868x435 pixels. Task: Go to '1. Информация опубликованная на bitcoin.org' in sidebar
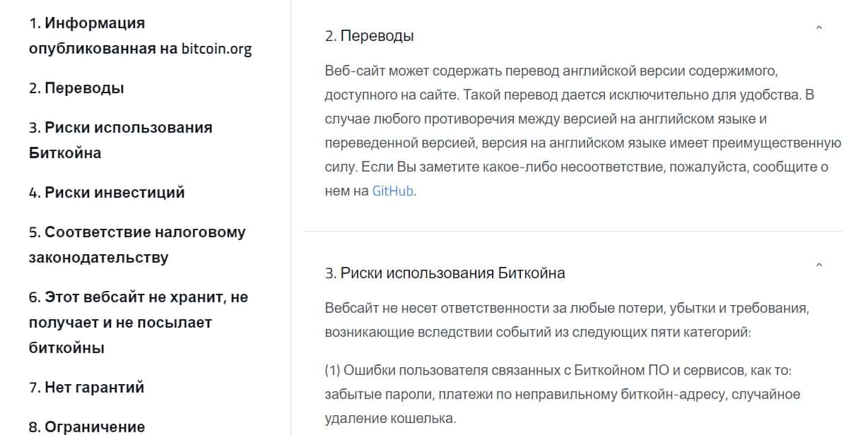coord(140,36)
